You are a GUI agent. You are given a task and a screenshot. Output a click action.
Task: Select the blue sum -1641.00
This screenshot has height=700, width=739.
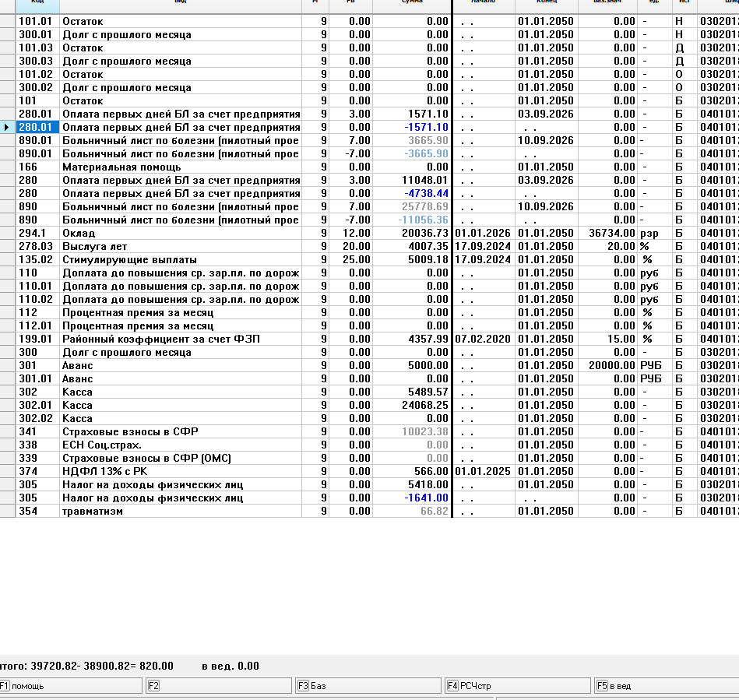(426, 498)
